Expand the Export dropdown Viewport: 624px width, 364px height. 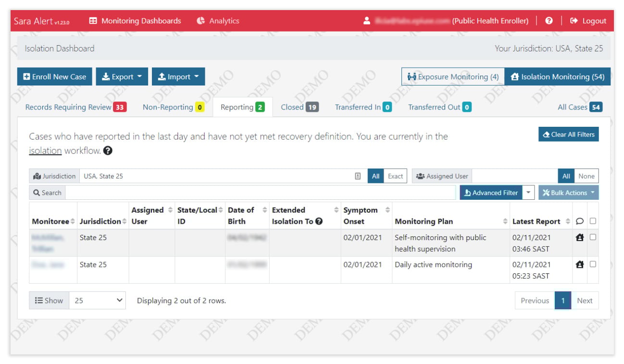(x=122, y=77)
